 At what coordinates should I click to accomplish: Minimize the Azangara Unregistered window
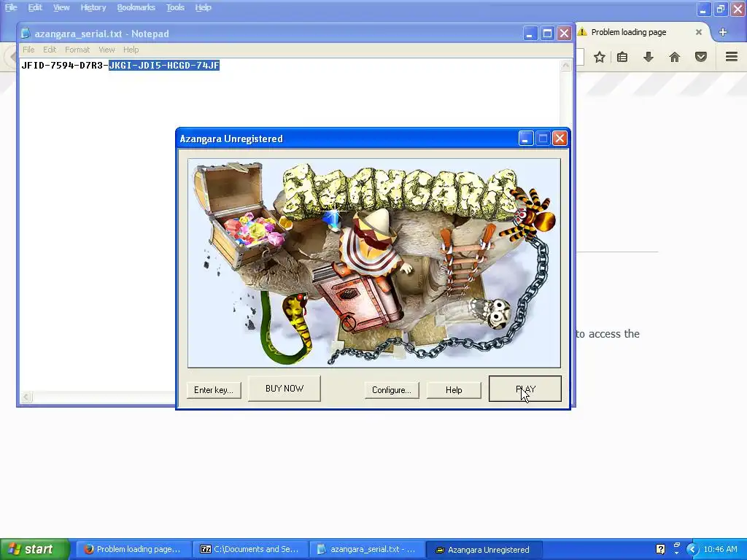(x=525, y=139)
